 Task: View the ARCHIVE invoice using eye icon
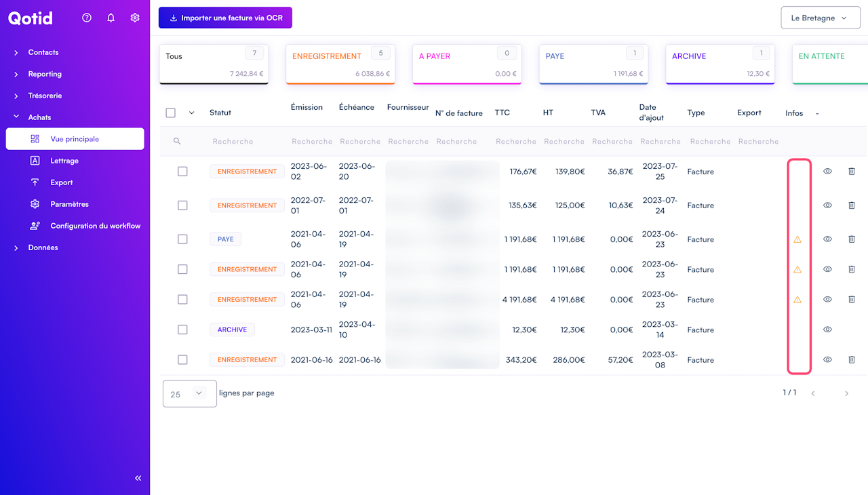click(x=827, y=330)
